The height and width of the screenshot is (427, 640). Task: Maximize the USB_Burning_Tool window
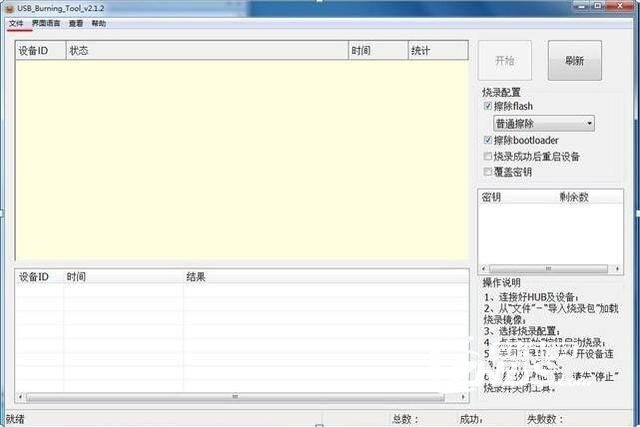(598, 6)
